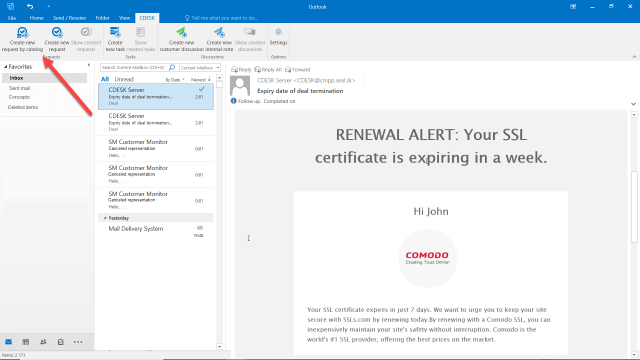The height and width of the screenshot is (360, 640).
Task: Click the sender avatar picture
Action: (240, 85)
